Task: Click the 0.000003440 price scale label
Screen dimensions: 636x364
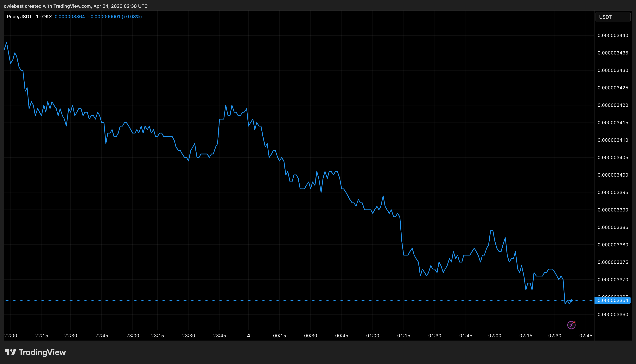Action: [x=613, y=35]
